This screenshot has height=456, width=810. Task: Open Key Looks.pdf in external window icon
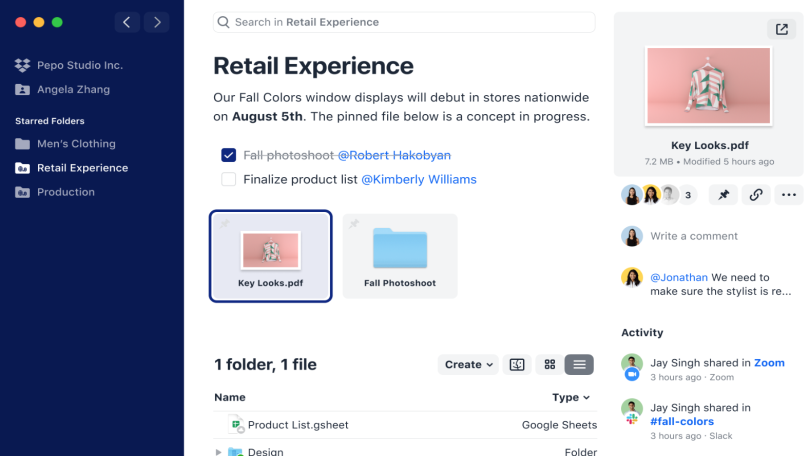pyautogui.click(x=781, y=30)
